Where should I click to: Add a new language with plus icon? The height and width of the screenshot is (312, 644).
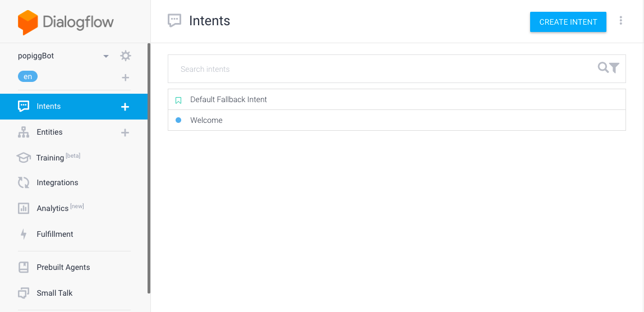[126, 77]
